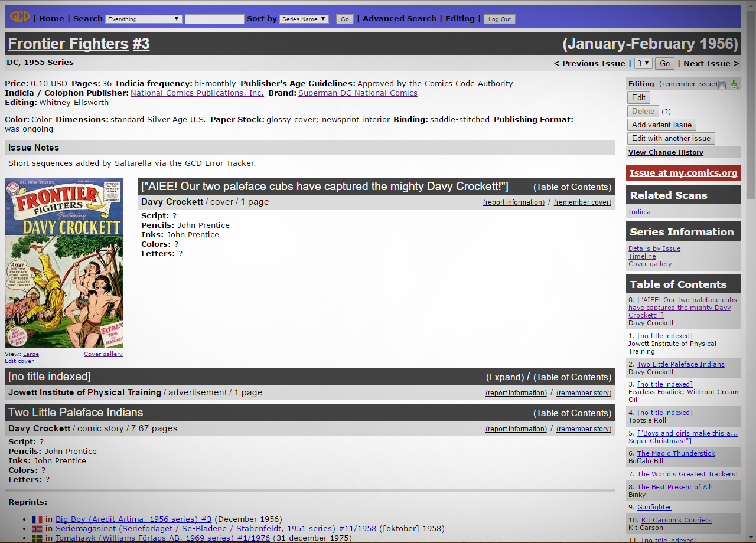
Task: Go to Previous Issue
Action: click(589, 63)
